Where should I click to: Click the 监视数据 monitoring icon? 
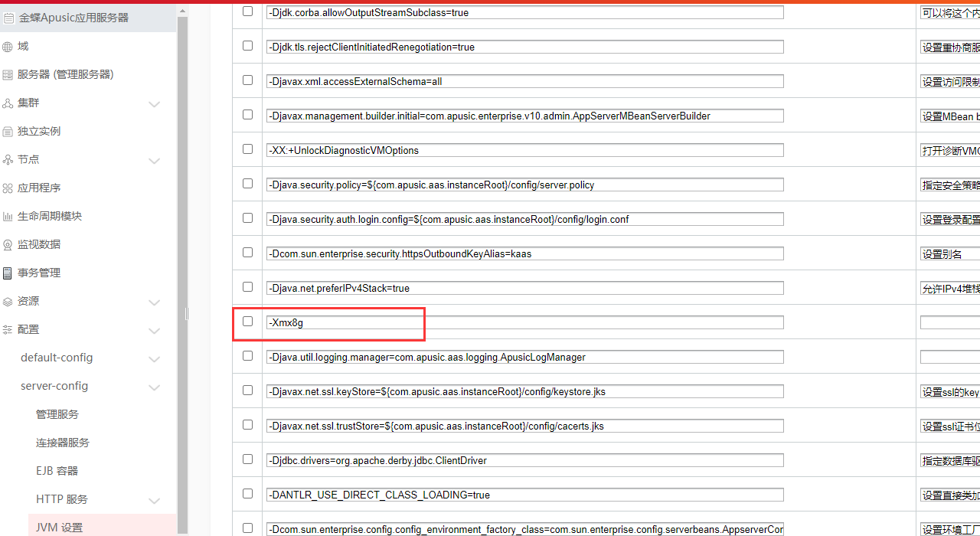[8, 245]
